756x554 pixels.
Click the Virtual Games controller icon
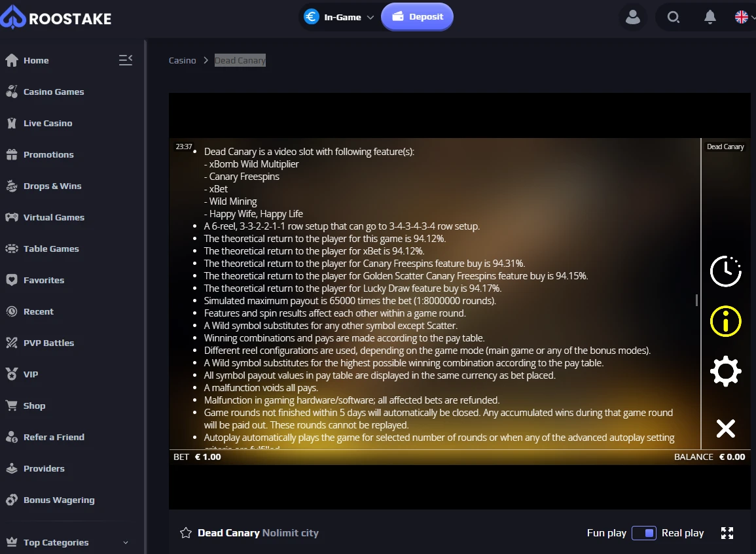pos(12,217)
